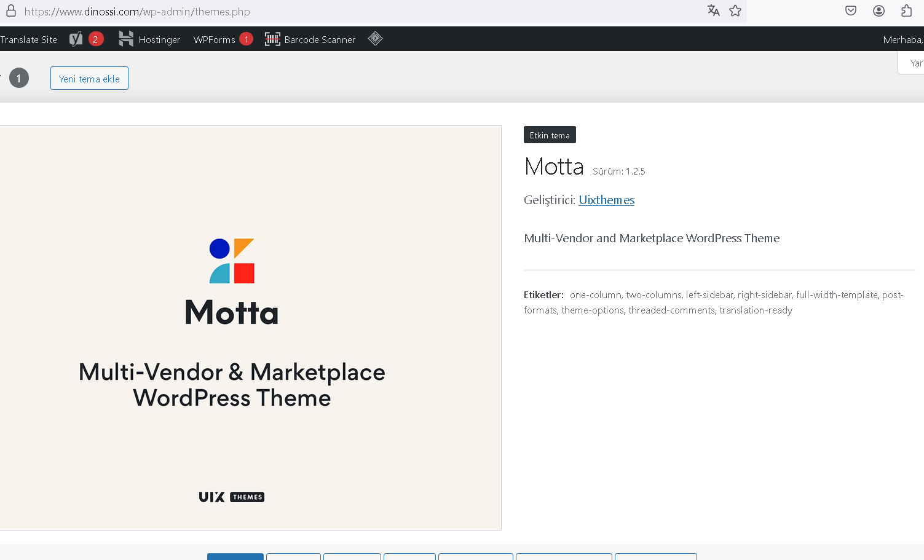Click the theme count badge showing 1
This screenshot has height=560, width=924.
[x=19, y=78]
